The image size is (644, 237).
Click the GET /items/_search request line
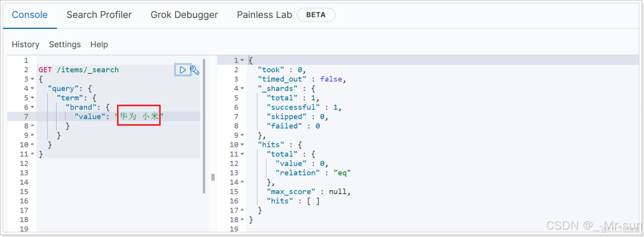(78, 70)
